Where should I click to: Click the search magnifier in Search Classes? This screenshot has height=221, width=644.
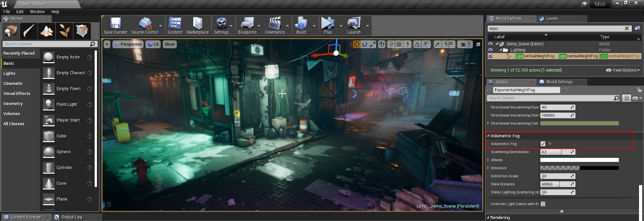(93, 44)
